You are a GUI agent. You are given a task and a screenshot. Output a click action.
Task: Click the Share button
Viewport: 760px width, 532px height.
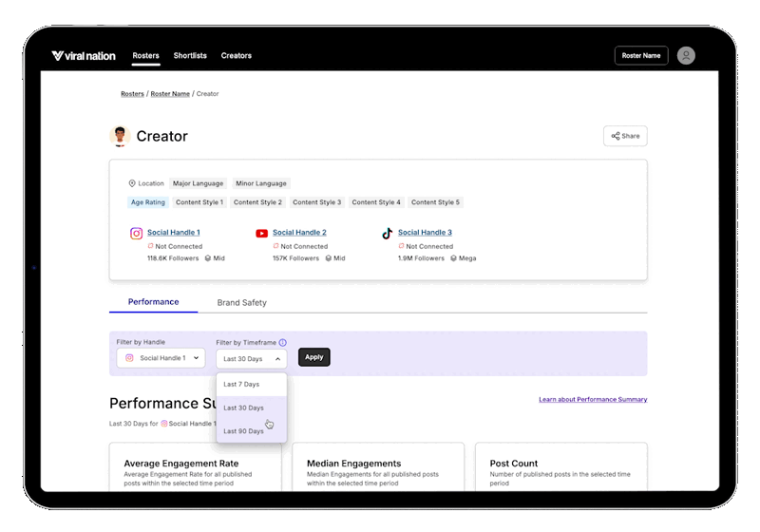click(x=625, y=136)
